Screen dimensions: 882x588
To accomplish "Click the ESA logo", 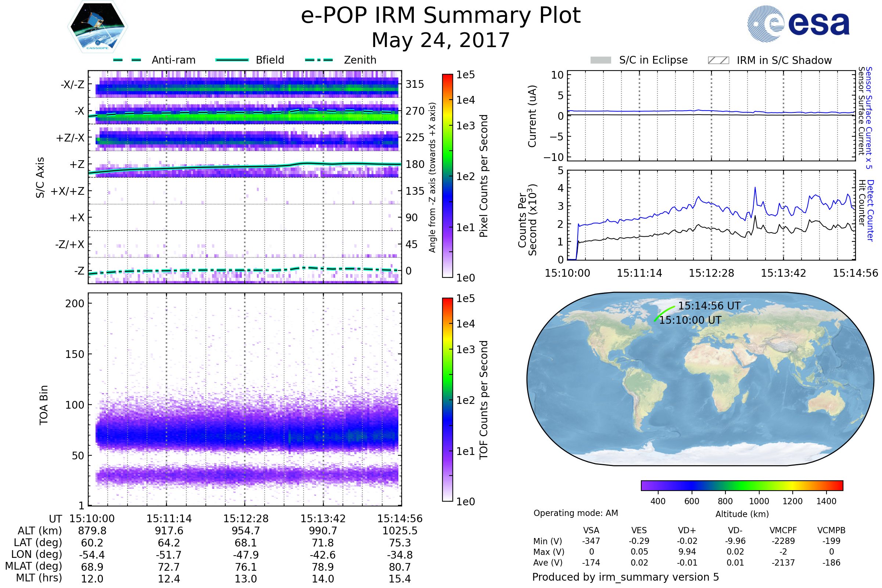I will 798,24.
